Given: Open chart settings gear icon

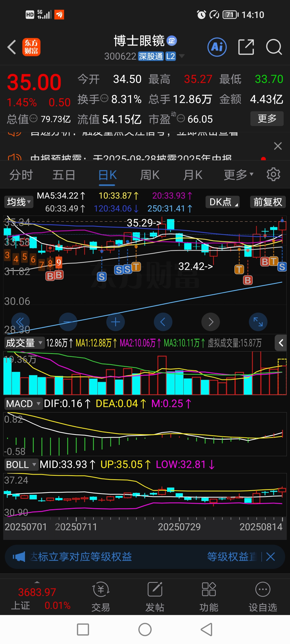Looking at the screenshot, I should tap(273, 174).
